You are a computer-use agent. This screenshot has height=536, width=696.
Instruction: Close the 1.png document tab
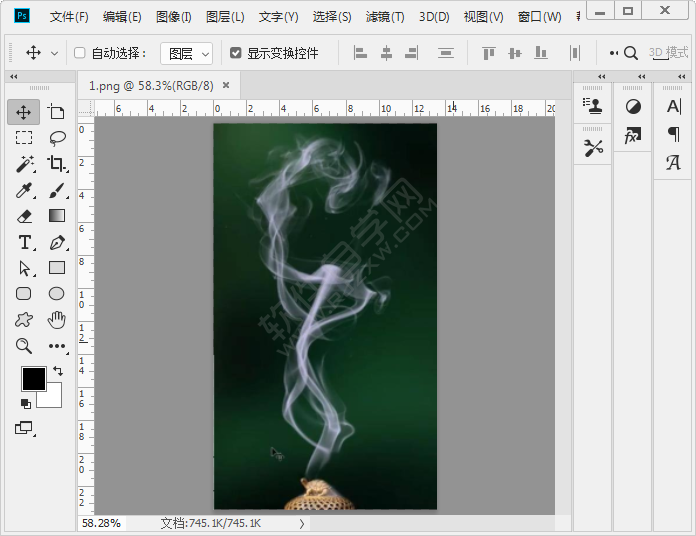(x=226, y=86)
